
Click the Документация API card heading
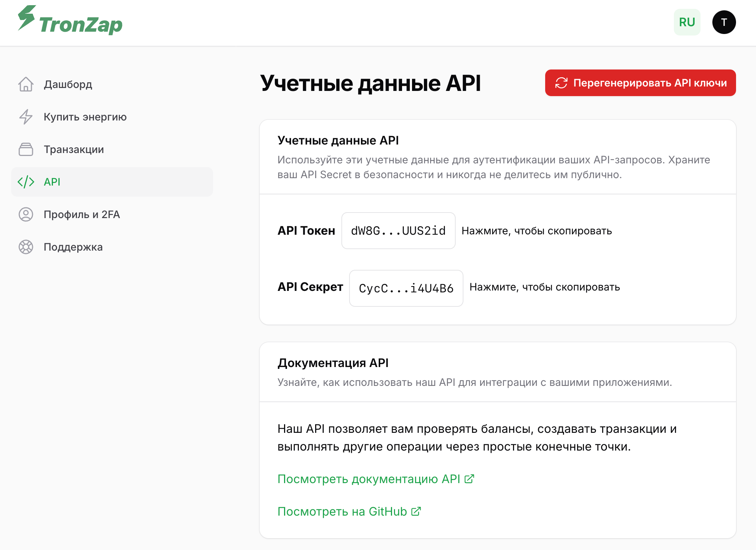[x=333, y=363]
